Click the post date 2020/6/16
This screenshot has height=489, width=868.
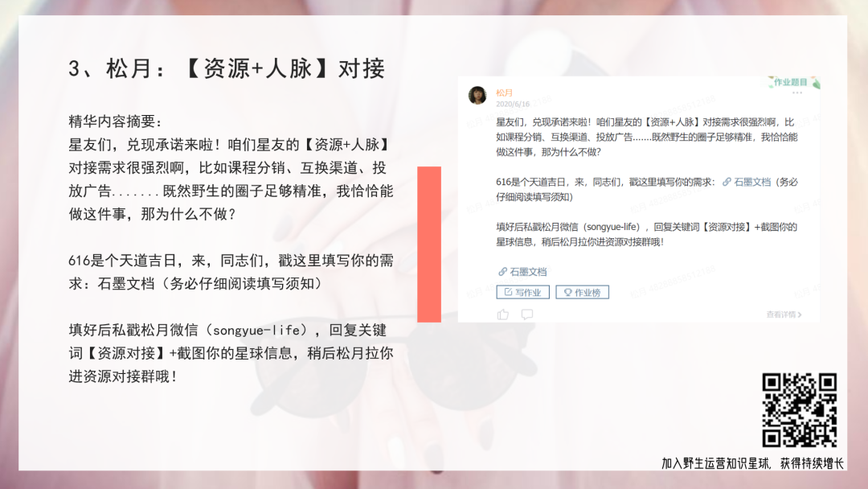513,104
